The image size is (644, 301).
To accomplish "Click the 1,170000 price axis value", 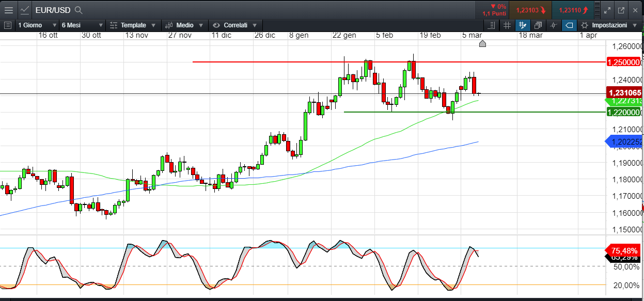I will 627,196.
